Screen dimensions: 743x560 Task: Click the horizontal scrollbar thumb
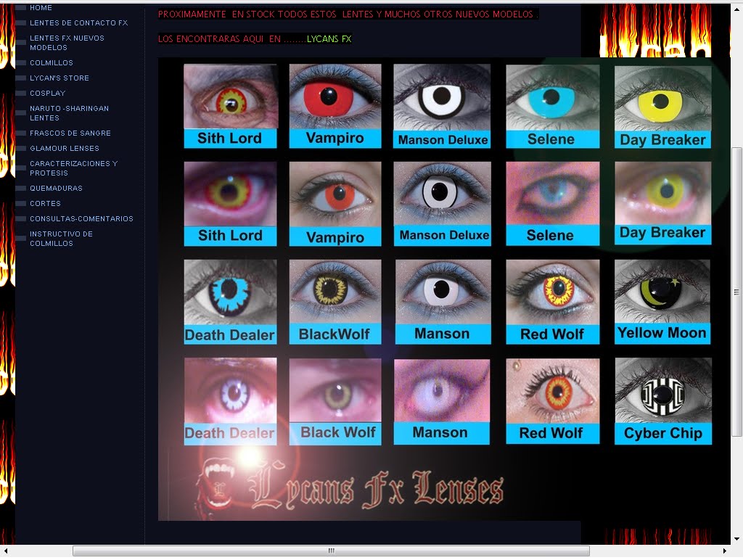coord(331,551)
